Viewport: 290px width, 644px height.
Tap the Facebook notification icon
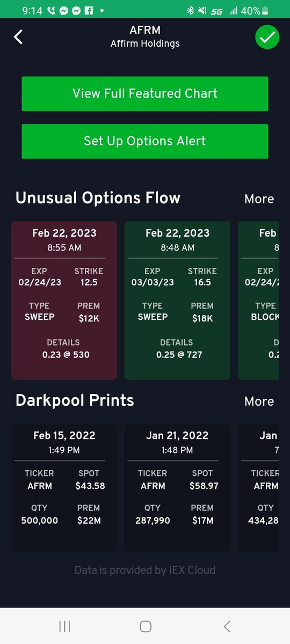pos(89,10)
